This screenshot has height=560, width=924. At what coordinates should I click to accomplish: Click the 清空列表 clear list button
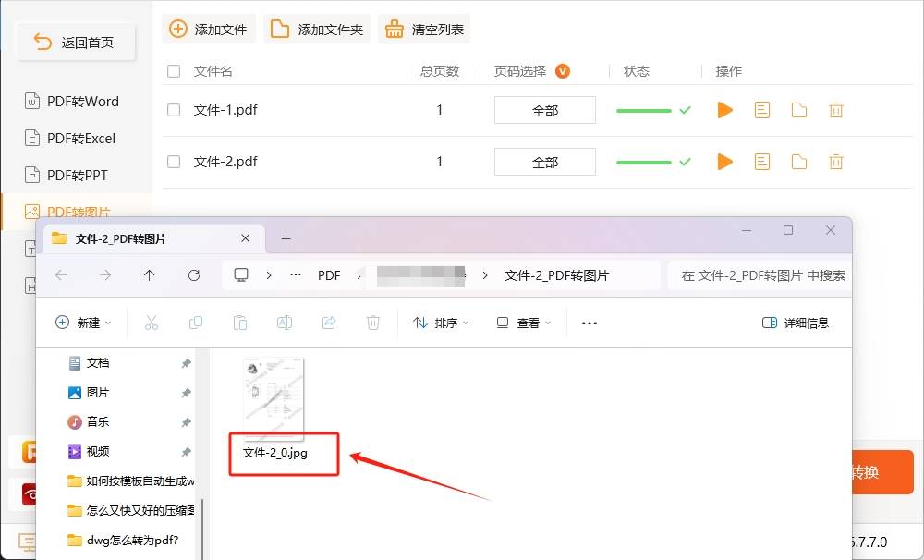tap(424, 29)
